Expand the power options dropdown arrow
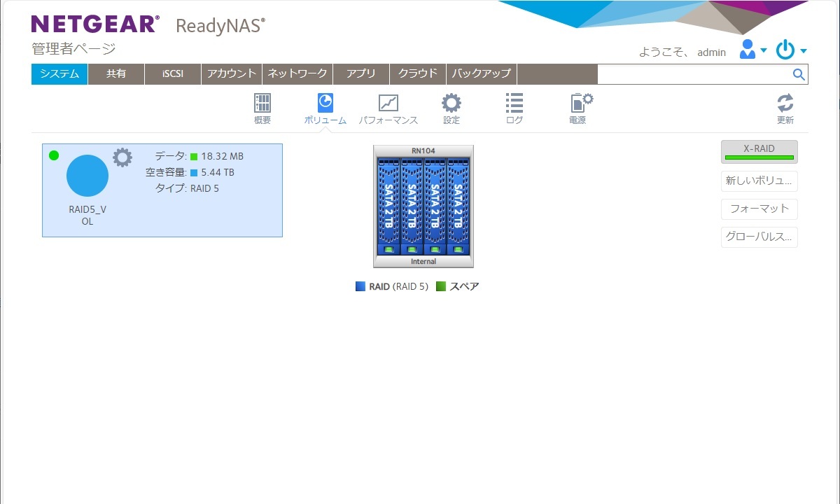 (804, 51)
